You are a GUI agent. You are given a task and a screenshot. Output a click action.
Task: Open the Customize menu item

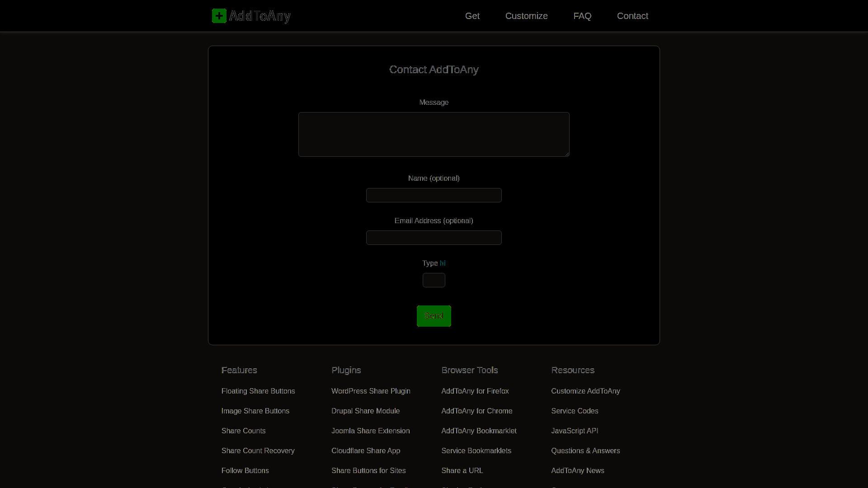pyautogui.click(x=527, y=16)
